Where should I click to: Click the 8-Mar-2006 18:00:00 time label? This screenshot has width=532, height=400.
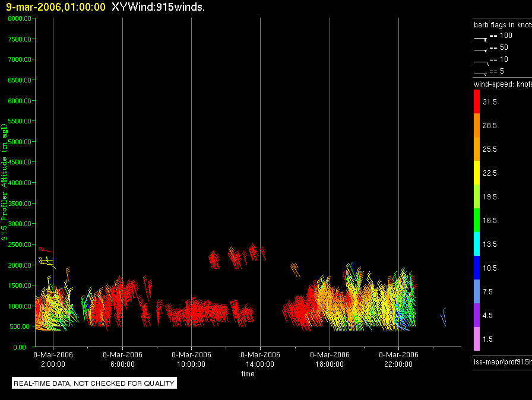(330, 359)
